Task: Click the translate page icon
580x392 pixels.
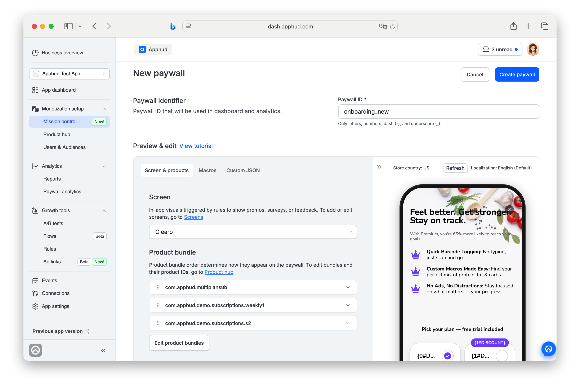Action: [x=383, y=26]
